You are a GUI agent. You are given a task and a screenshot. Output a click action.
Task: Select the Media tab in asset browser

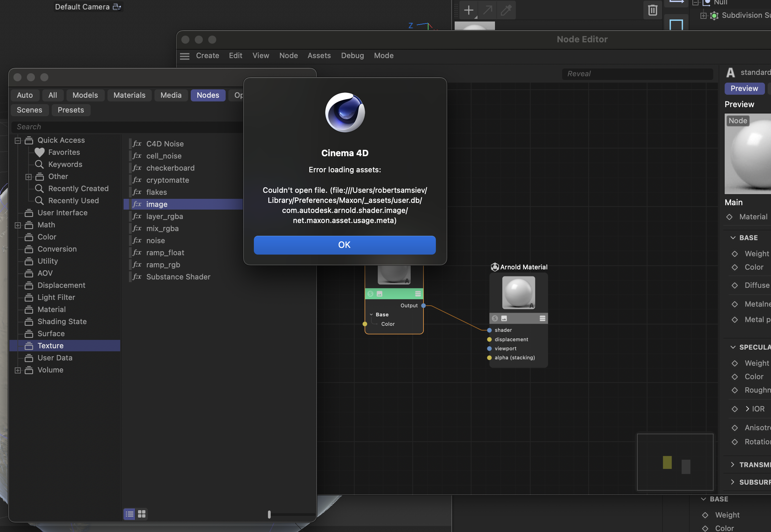171,95
